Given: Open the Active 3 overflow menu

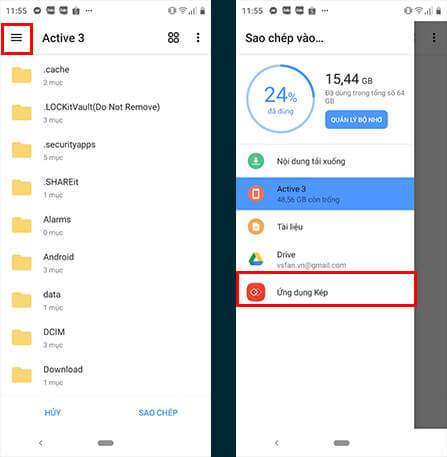Looking at the screenshot, I should 198,38.
